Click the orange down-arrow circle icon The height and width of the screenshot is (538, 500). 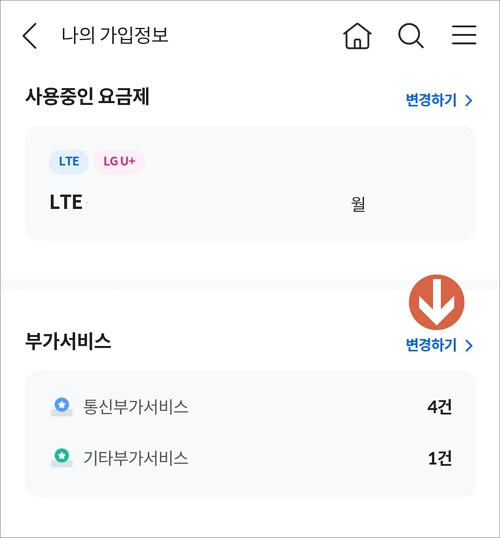(437, 302)
